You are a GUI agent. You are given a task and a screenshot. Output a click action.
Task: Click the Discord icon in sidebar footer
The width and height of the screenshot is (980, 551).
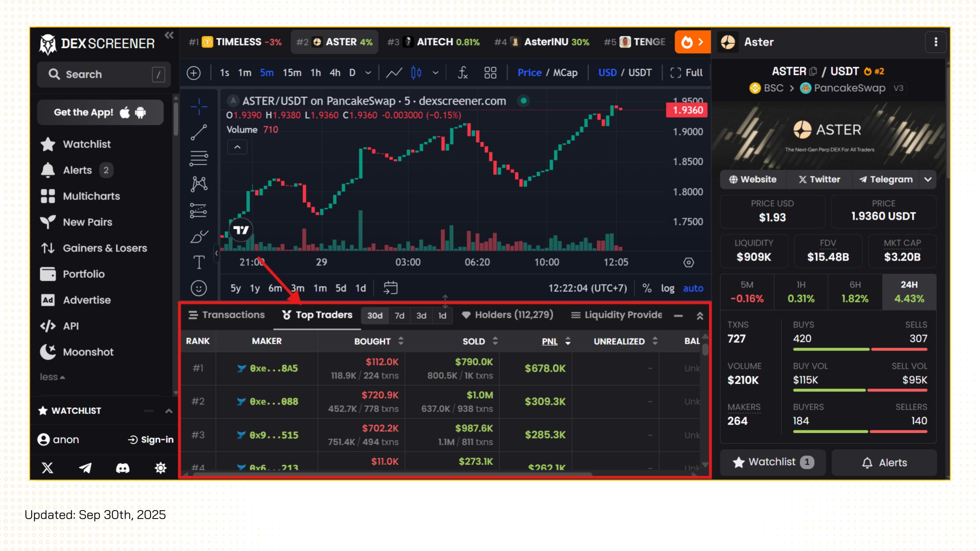click(x=123, y=468)
